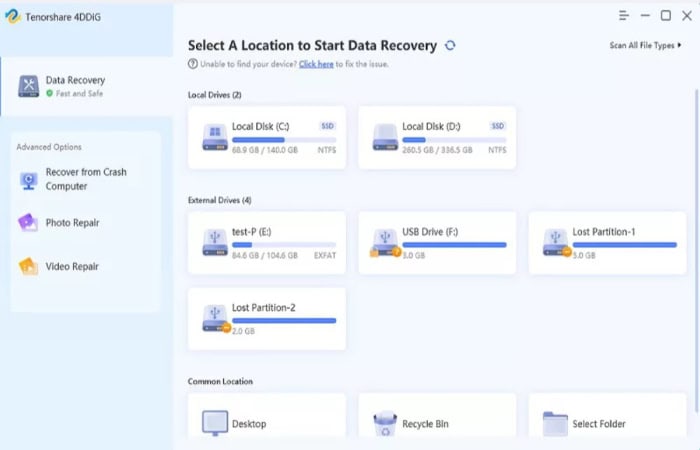Click the Local Disk (D:) usage bar
Viewport: 700px width, 450px height.
(454, 140)
